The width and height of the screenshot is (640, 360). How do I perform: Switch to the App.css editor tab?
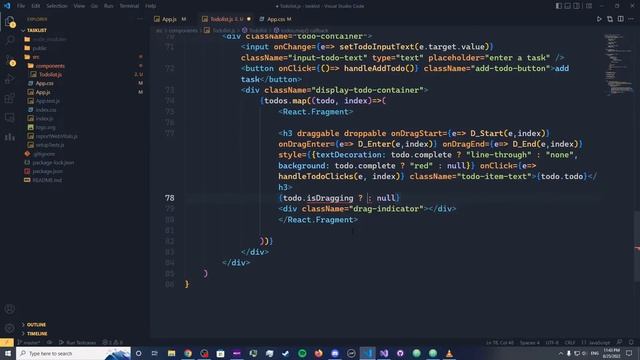click(276, 19)
